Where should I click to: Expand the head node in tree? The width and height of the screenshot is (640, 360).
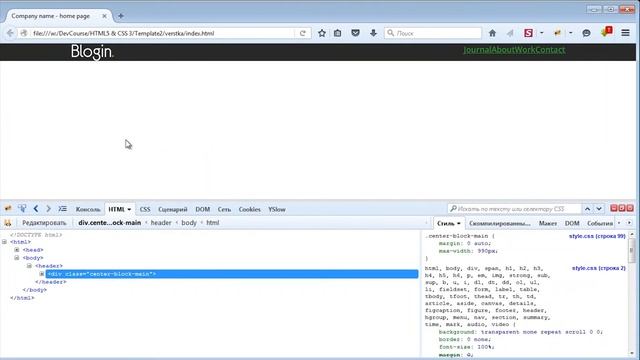(17, 250)
